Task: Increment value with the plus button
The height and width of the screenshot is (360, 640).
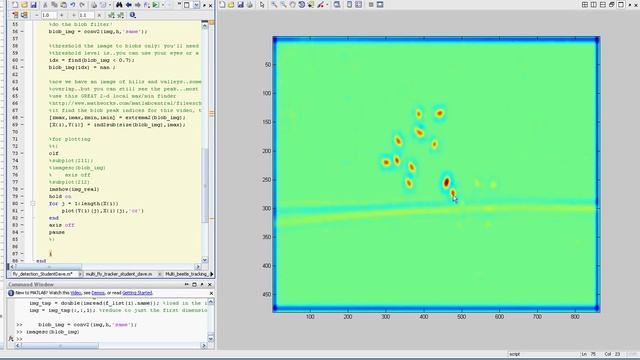Action: click(x=62, y=15)
